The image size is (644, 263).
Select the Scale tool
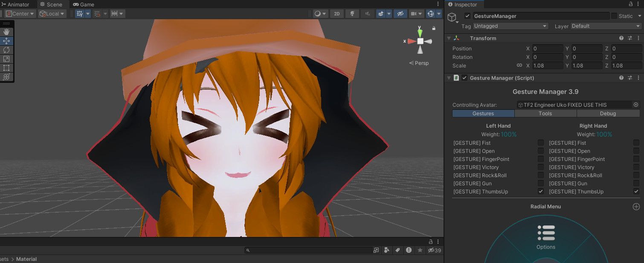6,59
